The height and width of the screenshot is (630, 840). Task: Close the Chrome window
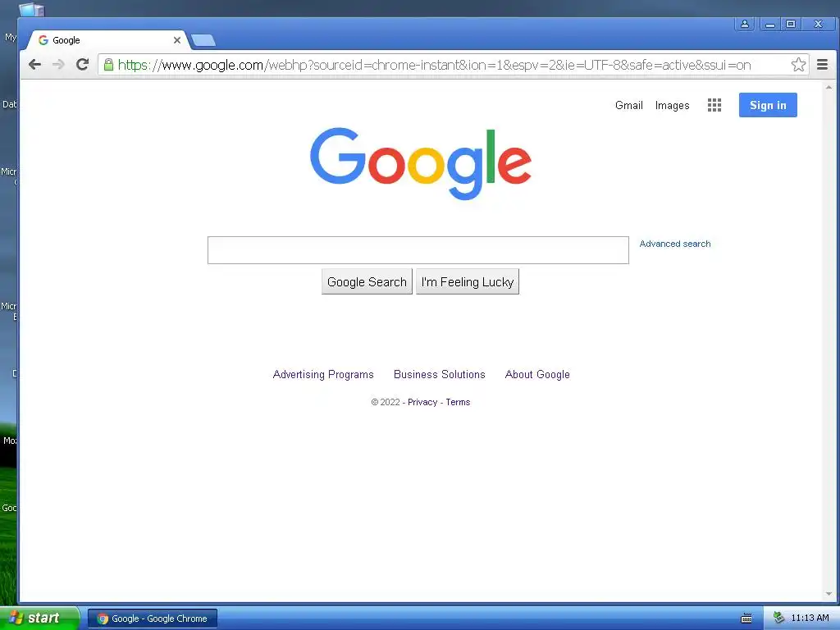click(818, 24)
